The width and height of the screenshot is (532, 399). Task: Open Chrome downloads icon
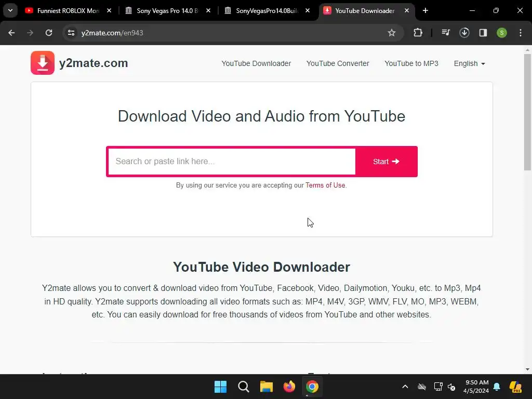click(x=464, y=33)
